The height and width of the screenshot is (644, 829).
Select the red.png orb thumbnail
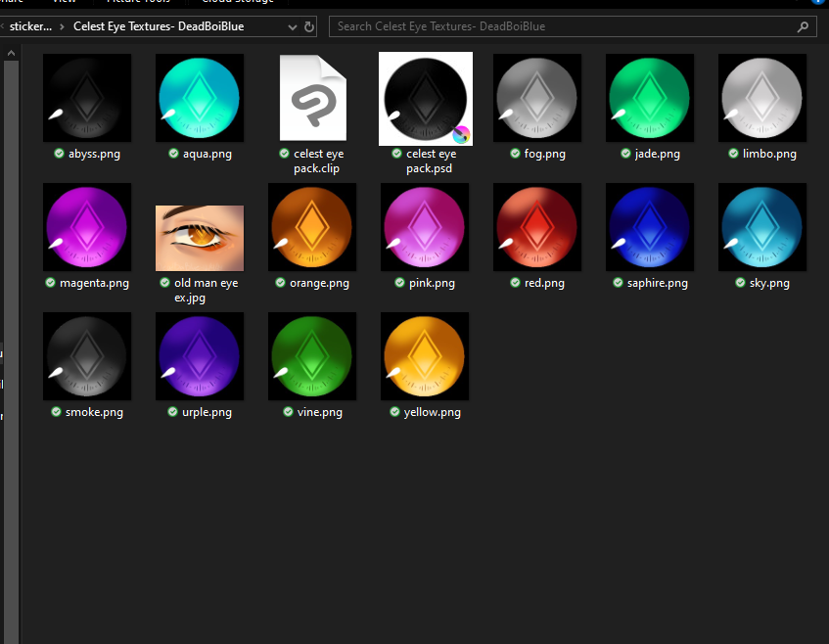(x=537, y=227)
